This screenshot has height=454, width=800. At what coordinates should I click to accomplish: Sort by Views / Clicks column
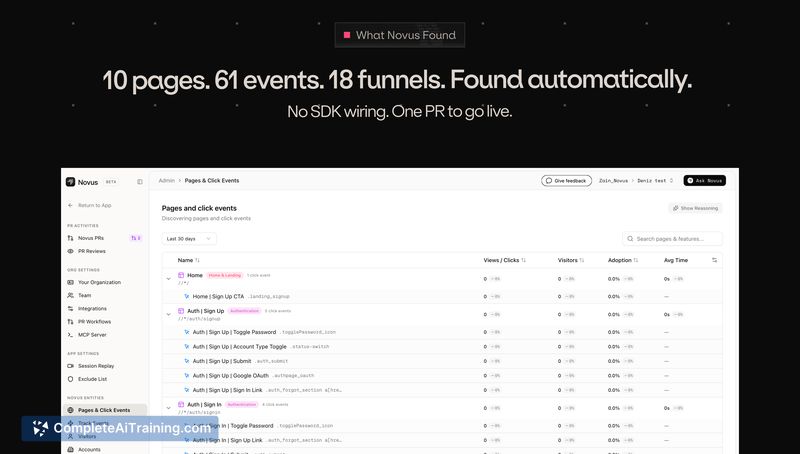coord(504,260)
